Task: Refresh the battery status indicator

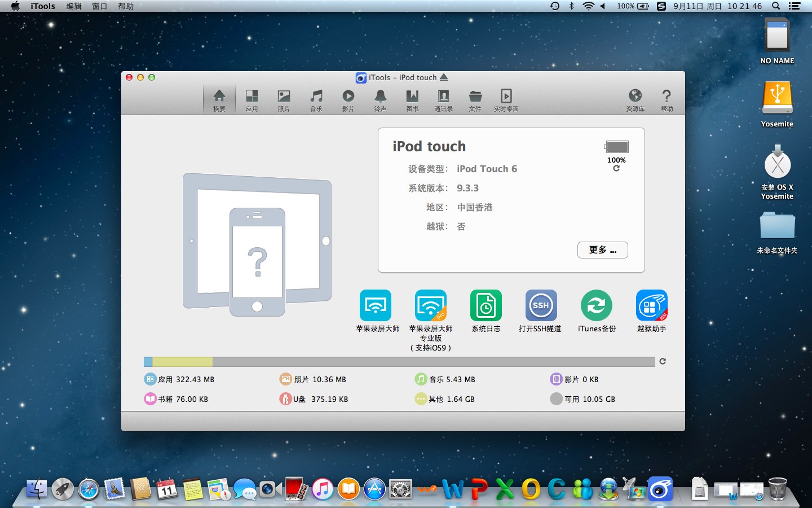Action: [616, 168]
